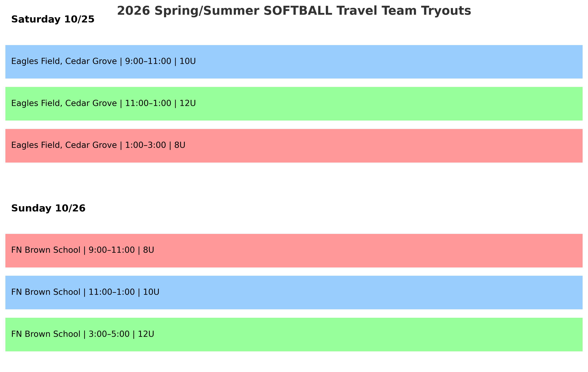Click the Sunday 10/26 heading
The height and width of the screenshot is (372, 588).
coord(48,208)
